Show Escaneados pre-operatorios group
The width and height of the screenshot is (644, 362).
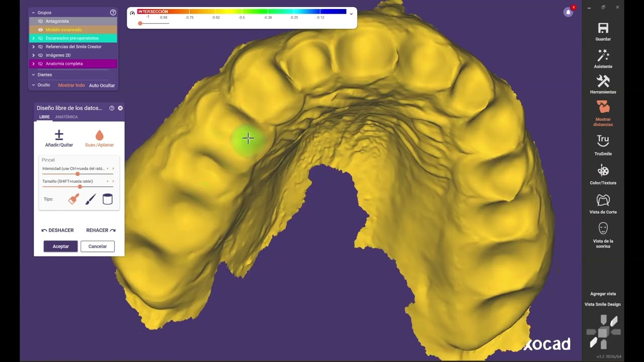(x=41, y=38)
